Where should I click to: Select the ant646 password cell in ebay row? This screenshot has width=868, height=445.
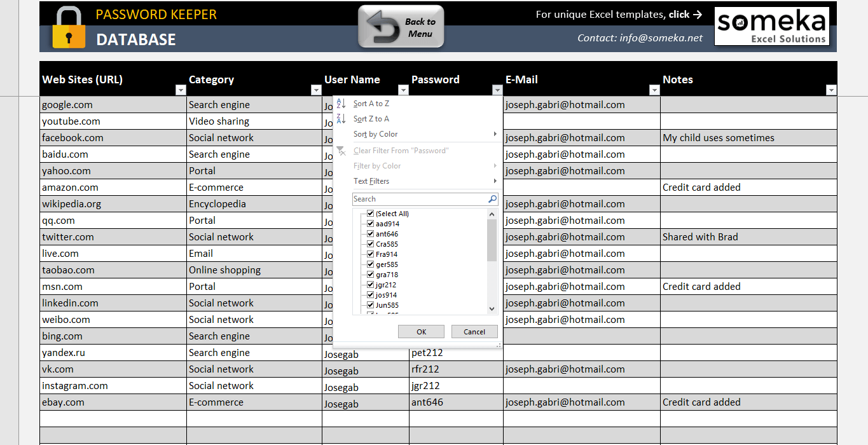tap(457, 402)
